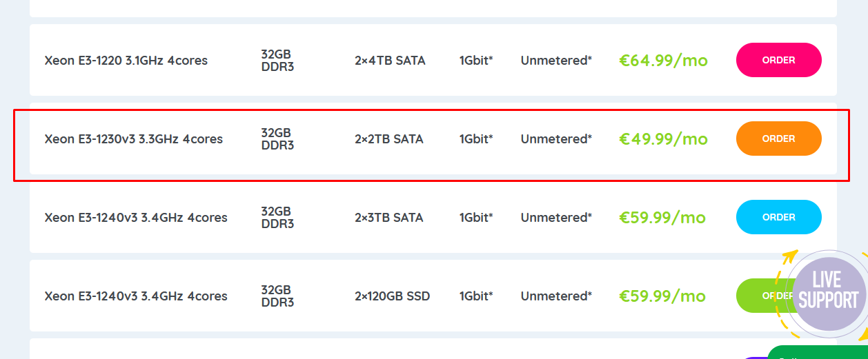Click Unmetered* in the Xeon E3-1220 row
Viewport: 868px width, 359px height.
coord(556,61)
